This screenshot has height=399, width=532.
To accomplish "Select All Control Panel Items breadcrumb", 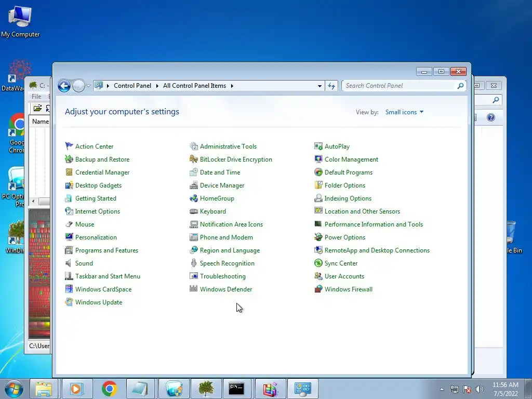I will click(x=194, y=86).
